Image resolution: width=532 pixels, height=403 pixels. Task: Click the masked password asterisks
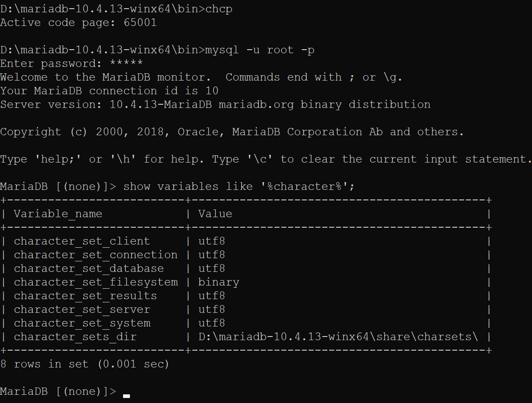pos(126,63)
